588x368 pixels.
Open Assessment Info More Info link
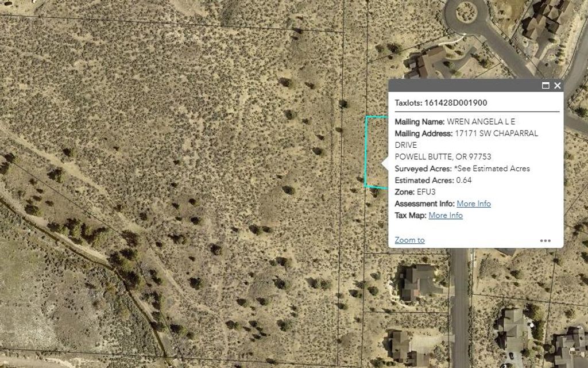(x=474, y=204)
